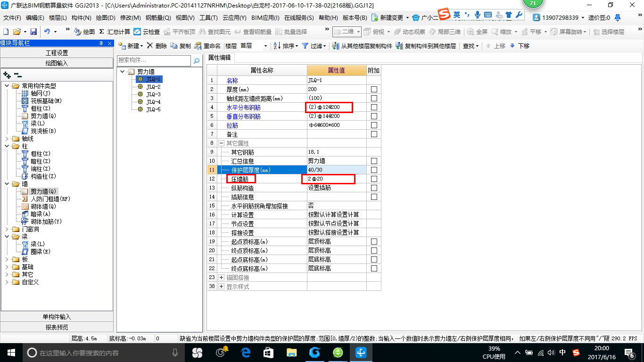Toggle 附加 checkbox for 压墙筋 row
This screenshot has height=362, width=644.
(374, 179)
